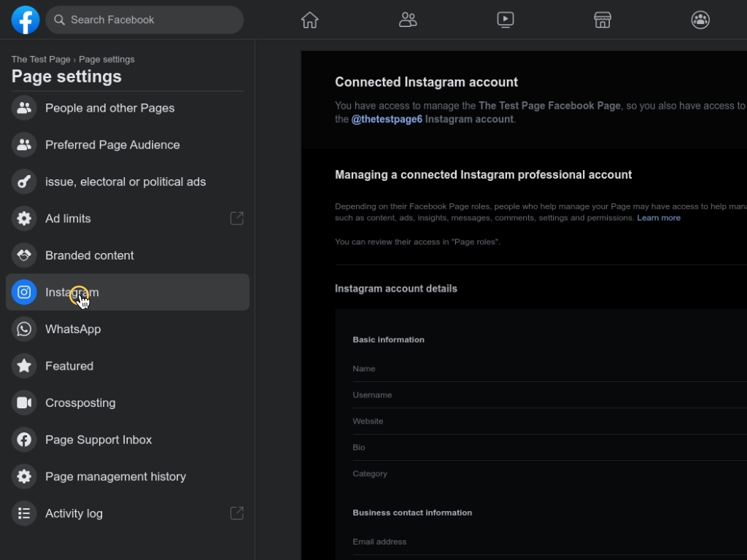Click the Instagram account details heading
Image resolution: width=747 pixels, height=560 pixels.
(396, 289)
